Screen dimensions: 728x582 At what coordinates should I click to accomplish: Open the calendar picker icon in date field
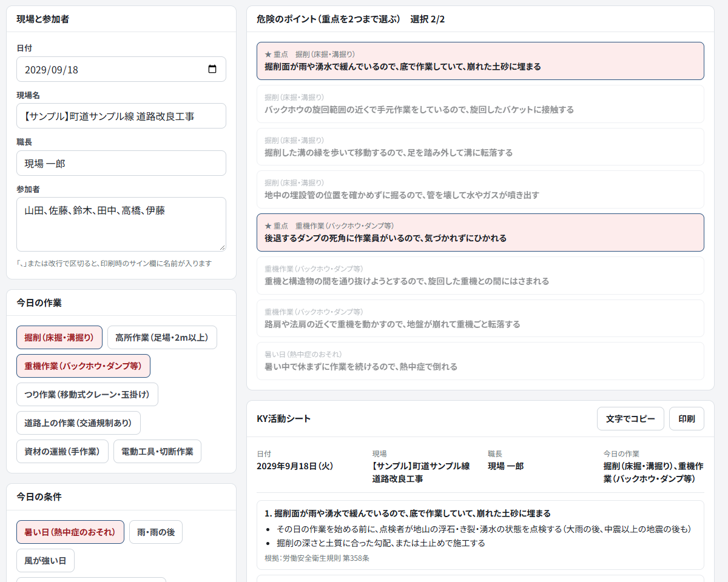click(212, 69)
